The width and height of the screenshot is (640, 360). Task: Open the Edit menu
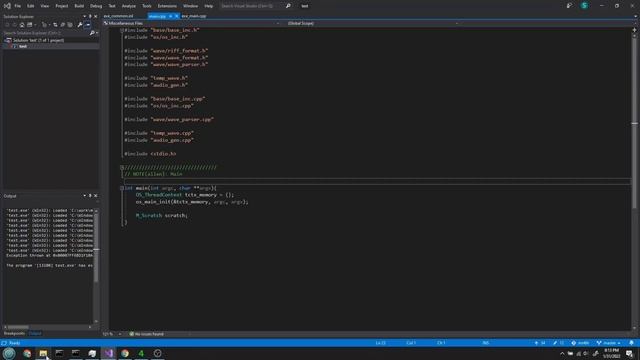pos(31,6)
